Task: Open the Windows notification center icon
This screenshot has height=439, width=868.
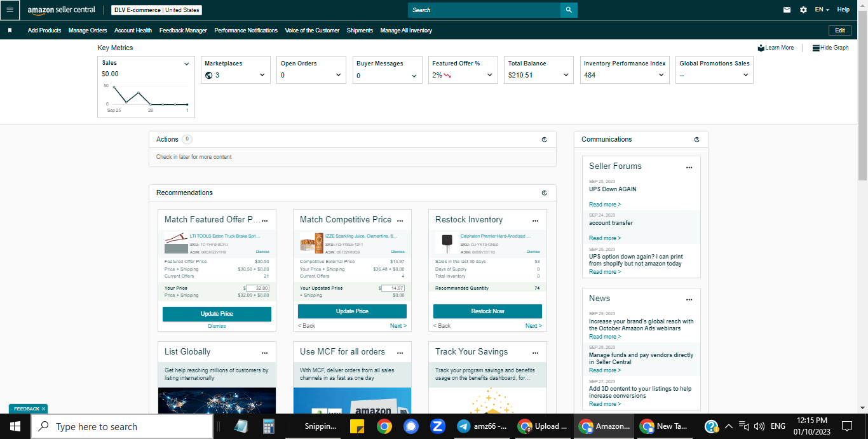Action: point(846,426)
